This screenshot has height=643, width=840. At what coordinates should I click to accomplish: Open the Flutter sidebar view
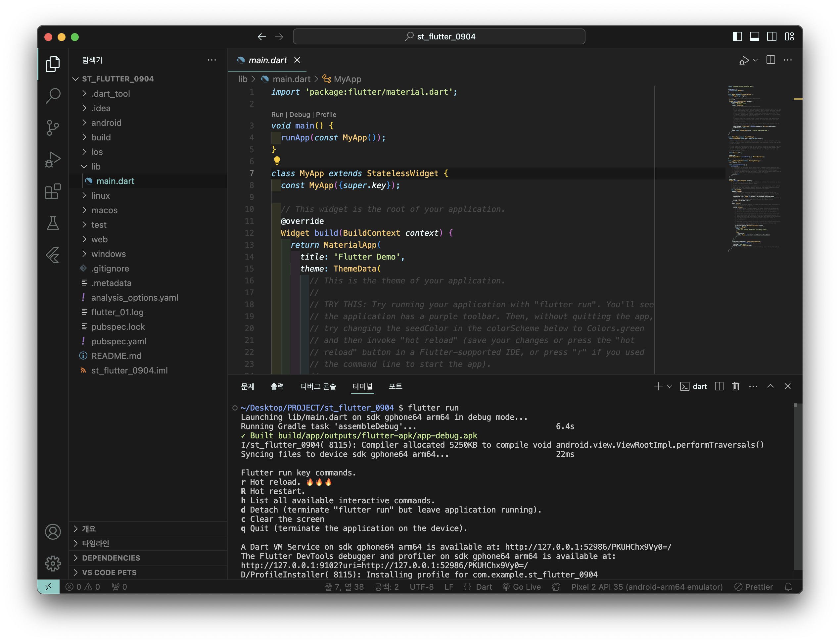pyautogui.click(x=53, y=255)
